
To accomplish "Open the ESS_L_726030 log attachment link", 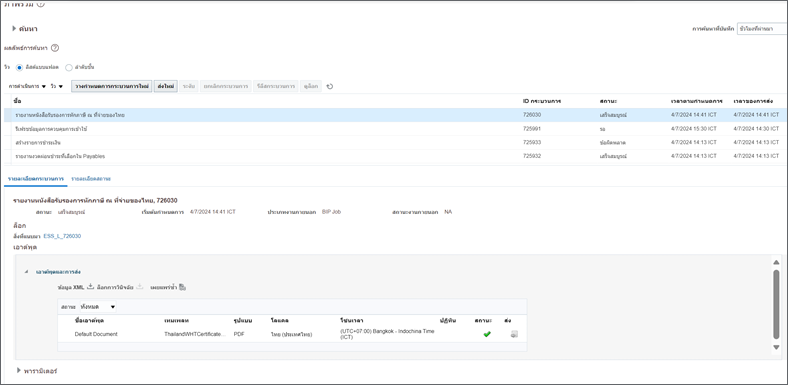I will coord(62,236).
